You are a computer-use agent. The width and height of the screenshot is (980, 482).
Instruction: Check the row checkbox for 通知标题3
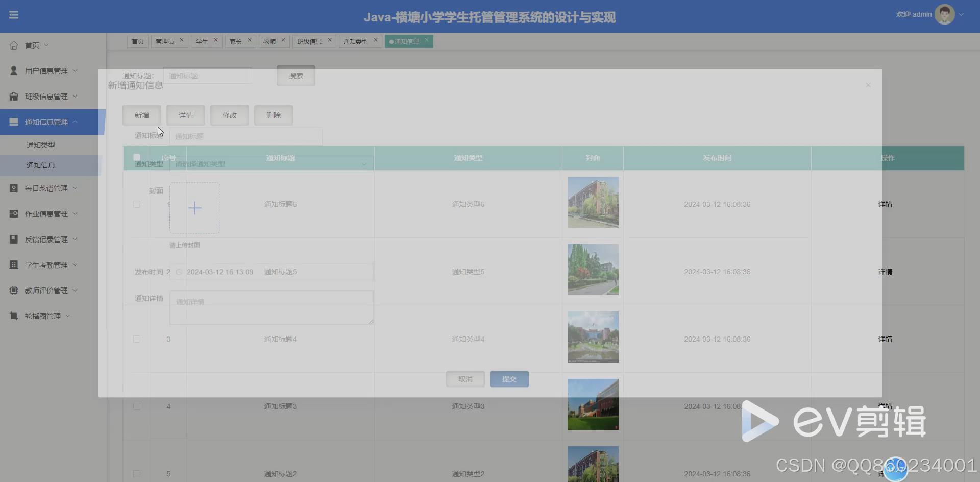(137, 406)
